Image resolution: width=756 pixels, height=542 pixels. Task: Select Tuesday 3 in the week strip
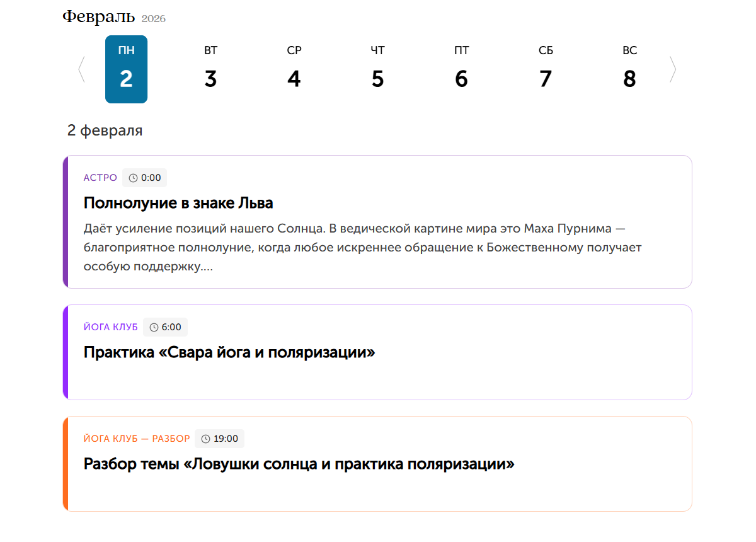pyautogui.click(x=210, y=69)
